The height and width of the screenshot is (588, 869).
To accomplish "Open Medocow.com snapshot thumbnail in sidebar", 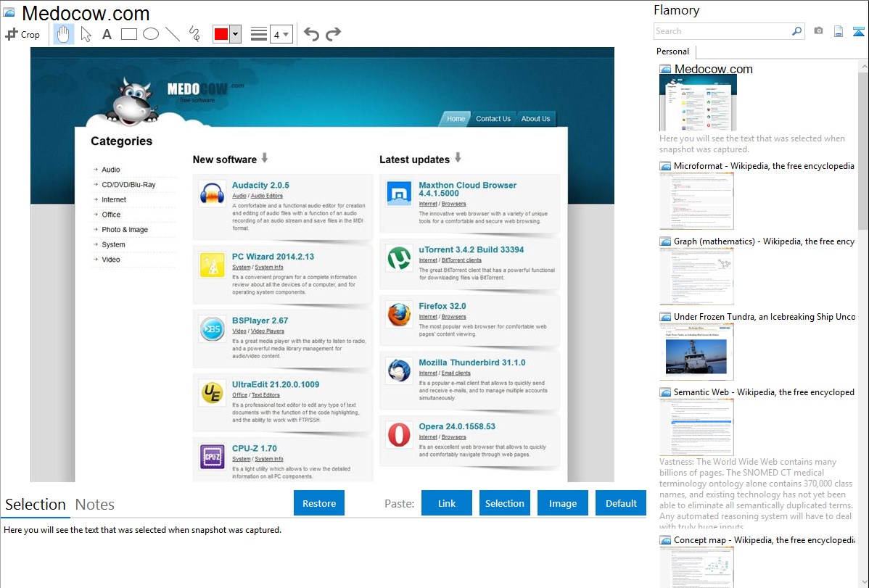I will coord(698,103).
